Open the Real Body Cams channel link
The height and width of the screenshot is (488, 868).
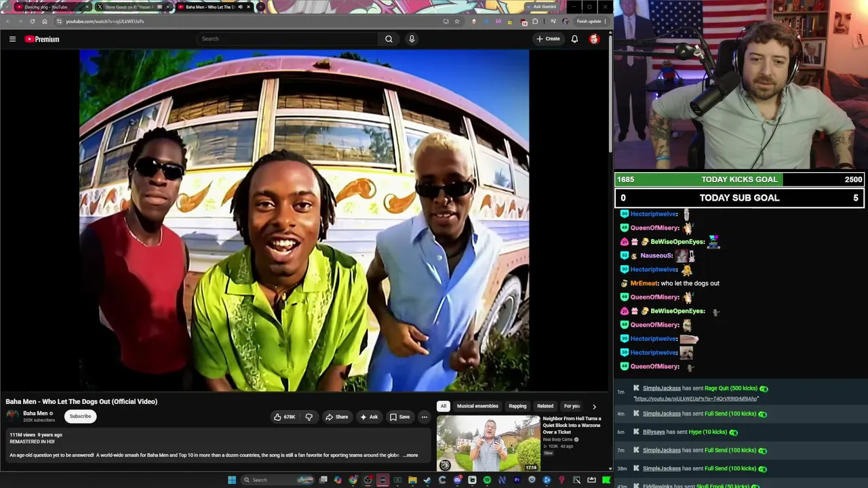click(x=557, y=440)
